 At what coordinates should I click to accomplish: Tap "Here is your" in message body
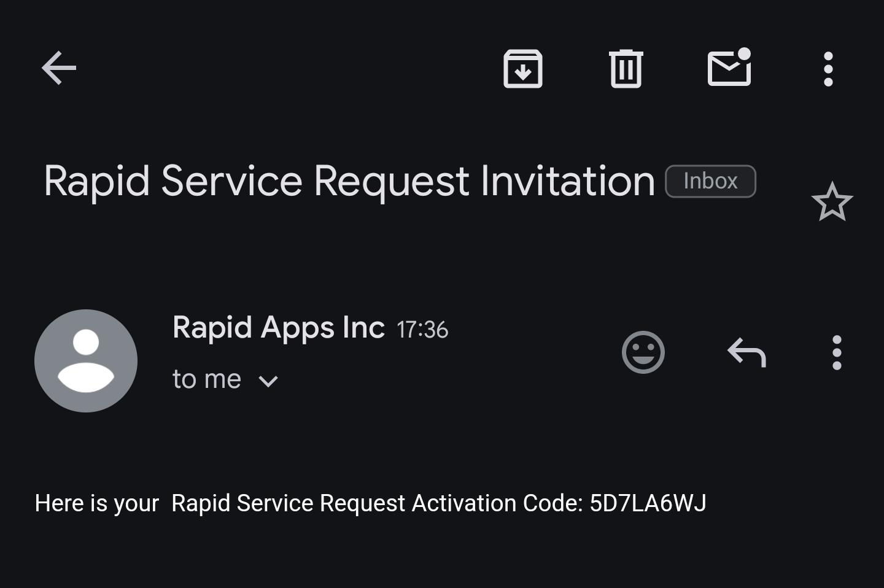[97, 503]
